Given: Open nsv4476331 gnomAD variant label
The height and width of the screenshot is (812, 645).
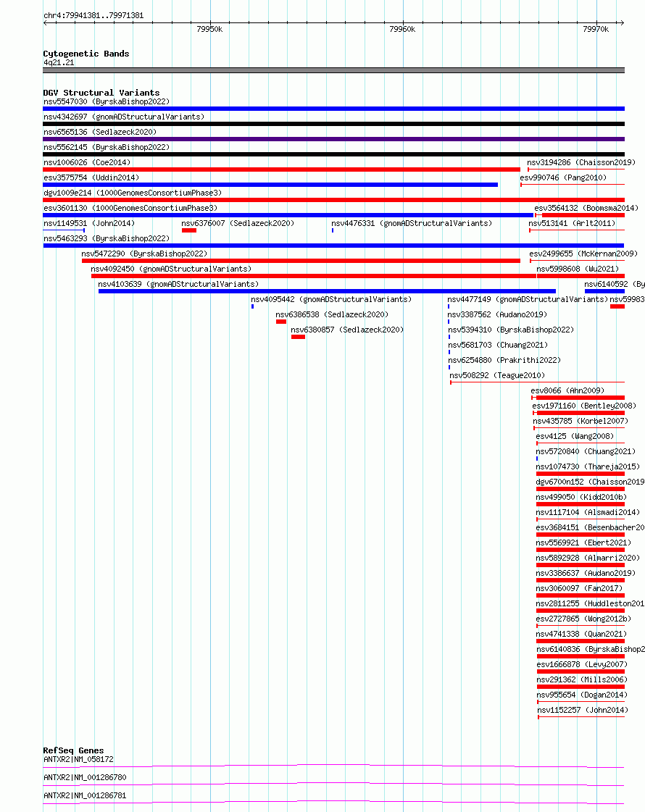Looking at the screenshot, I should click(412, 223).
